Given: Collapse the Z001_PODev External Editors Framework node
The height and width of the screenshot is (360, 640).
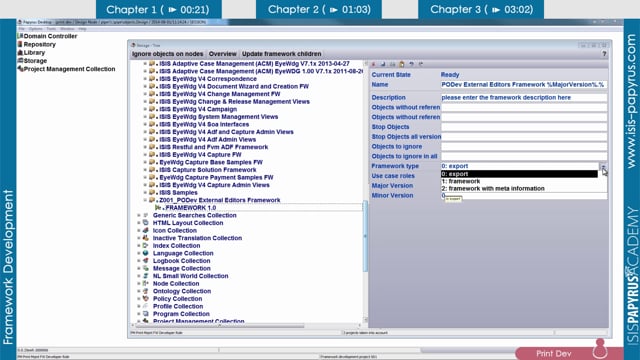Looking at the screenshot, I should tap(145, 200).
